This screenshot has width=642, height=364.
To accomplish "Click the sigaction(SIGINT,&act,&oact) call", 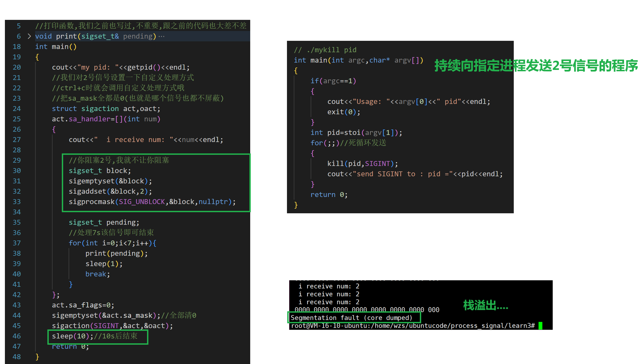I will tap(112, 326).
